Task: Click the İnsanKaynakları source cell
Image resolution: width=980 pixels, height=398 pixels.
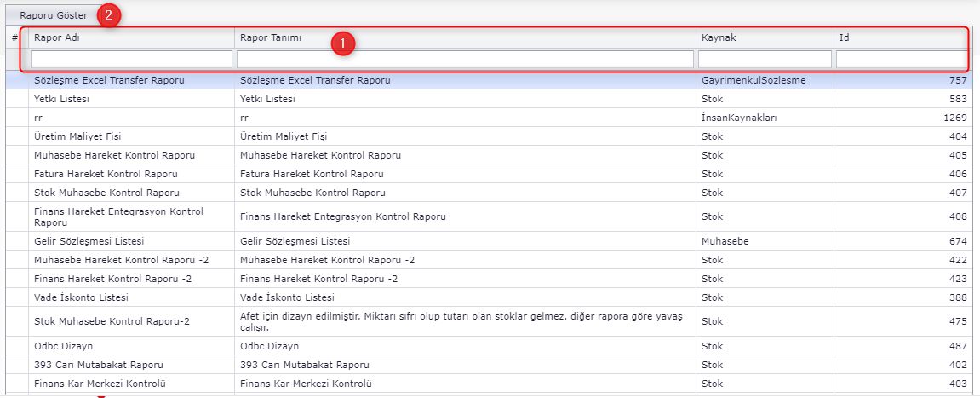Action: click(740, 118)
